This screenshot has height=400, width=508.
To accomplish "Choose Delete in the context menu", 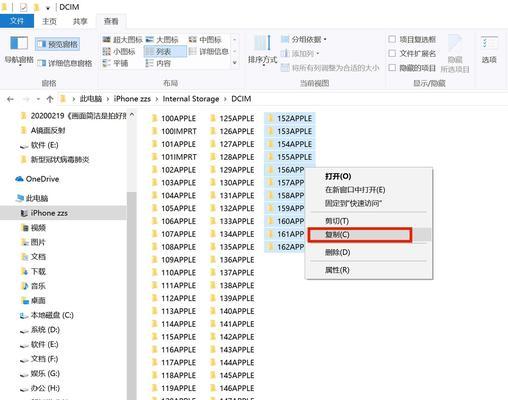I will pyautogui.click(x=369, y=252).
